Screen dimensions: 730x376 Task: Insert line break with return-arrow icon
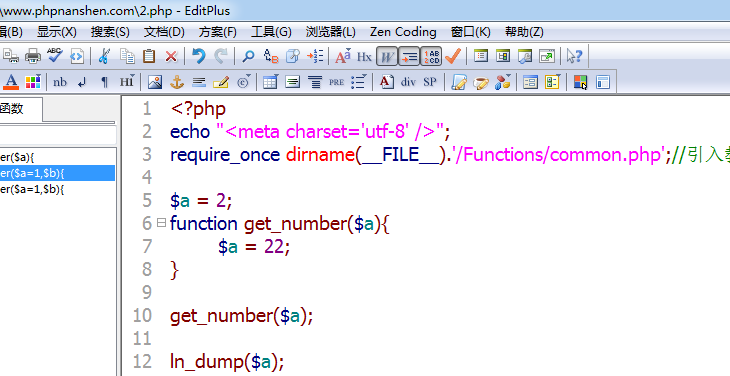pyautogui.click(x=82, y=83)
